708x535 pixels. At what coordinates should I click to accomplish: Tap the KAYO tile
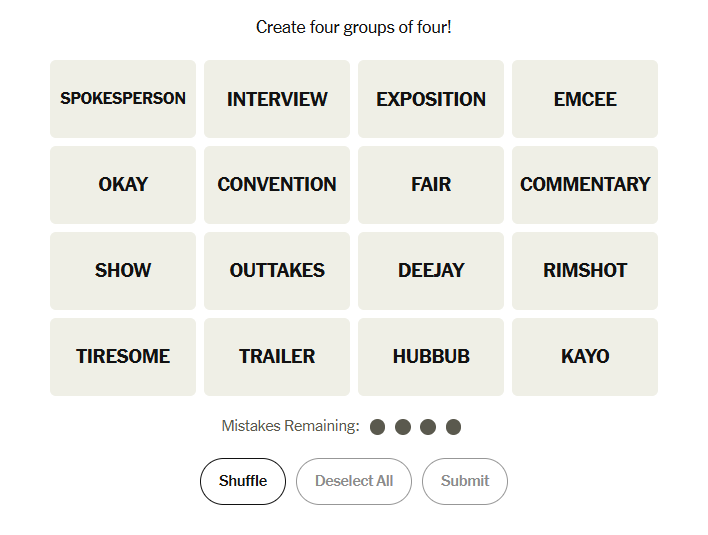pyautogui.click(x=585, y=357)
